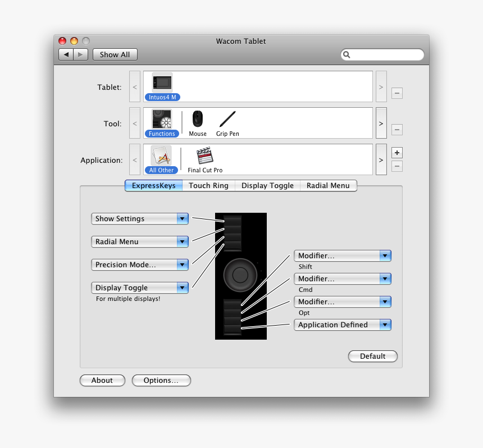Add an application with the plus button
This screenshot has width=483, height=448.
[x=397, y=153]
